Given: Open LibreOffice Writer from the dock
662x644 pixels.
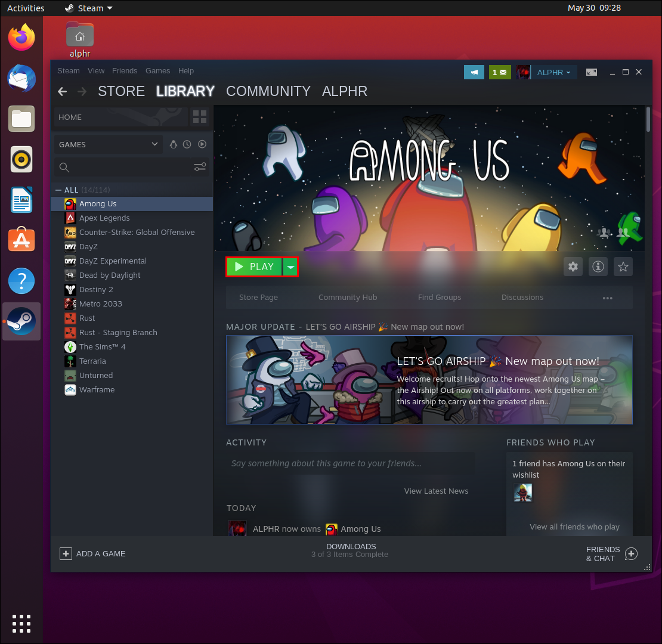Looking at the screenshot, I should click(21, 200).
